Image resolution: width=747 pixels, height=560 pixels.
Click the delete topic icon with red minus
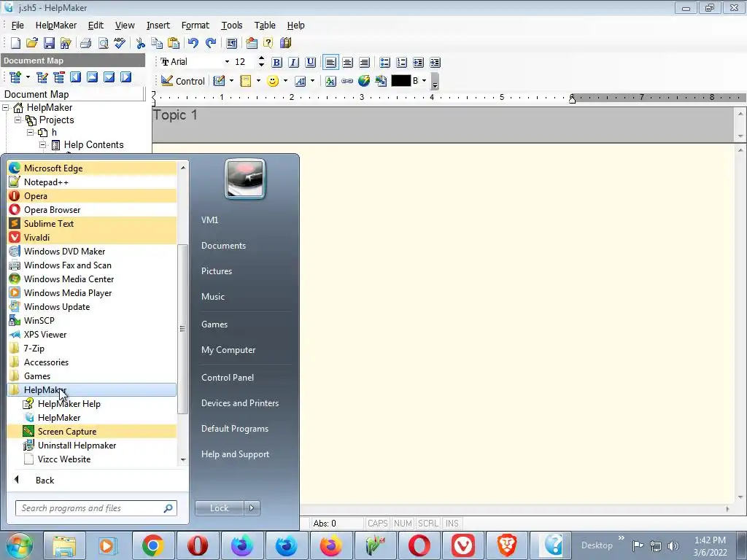59,77
